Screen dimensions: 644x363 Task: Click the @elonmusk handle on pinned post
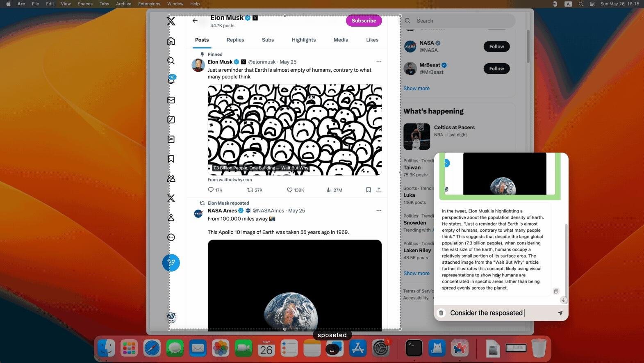(x=262, y=62)
